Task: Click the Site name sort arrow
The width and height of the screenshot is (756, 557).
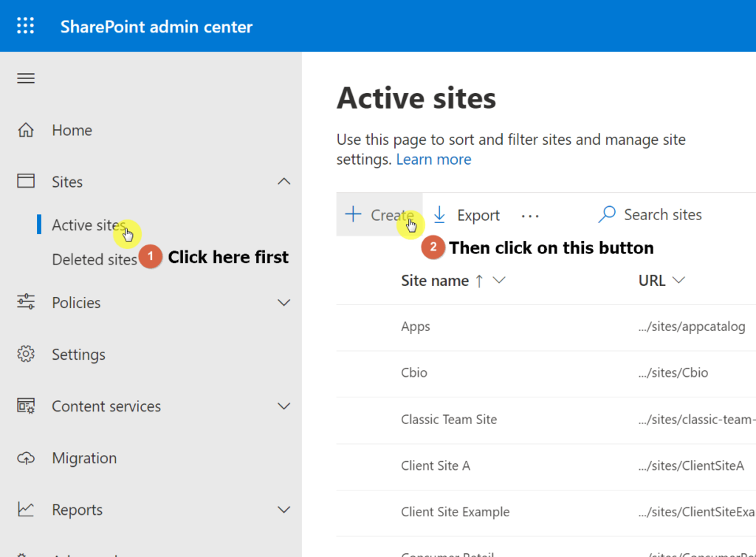Action: tap(479, 281)
